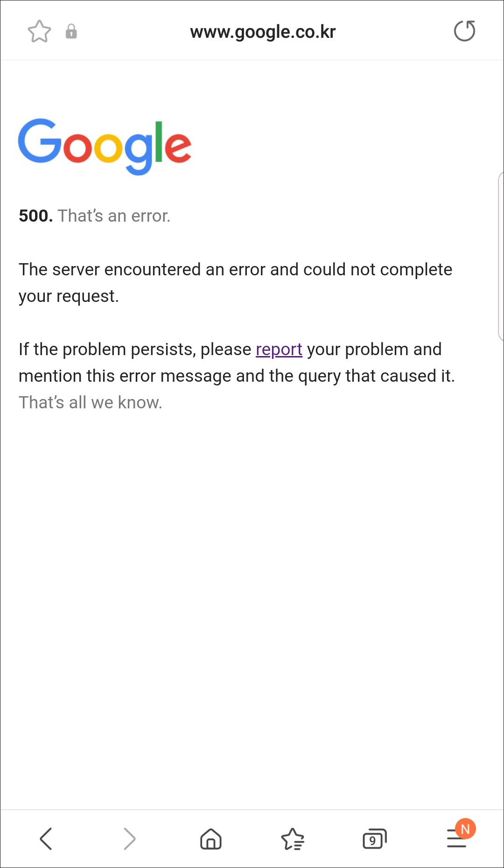Tap the "your request." text line

[x=69, y=296]
